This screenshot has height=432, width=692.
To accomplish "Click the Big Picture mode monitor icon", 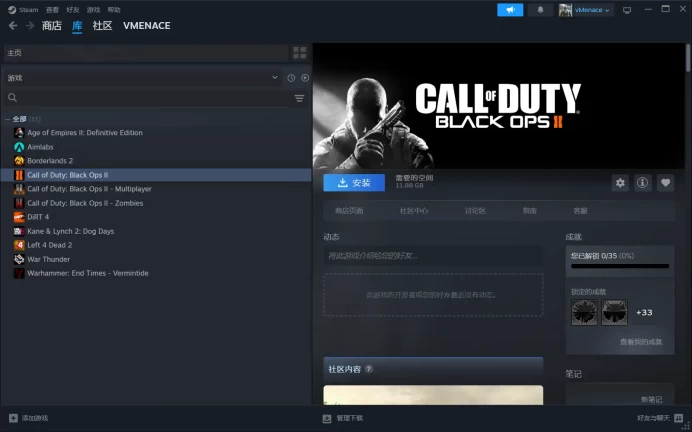I will click(x=627, y=10).
